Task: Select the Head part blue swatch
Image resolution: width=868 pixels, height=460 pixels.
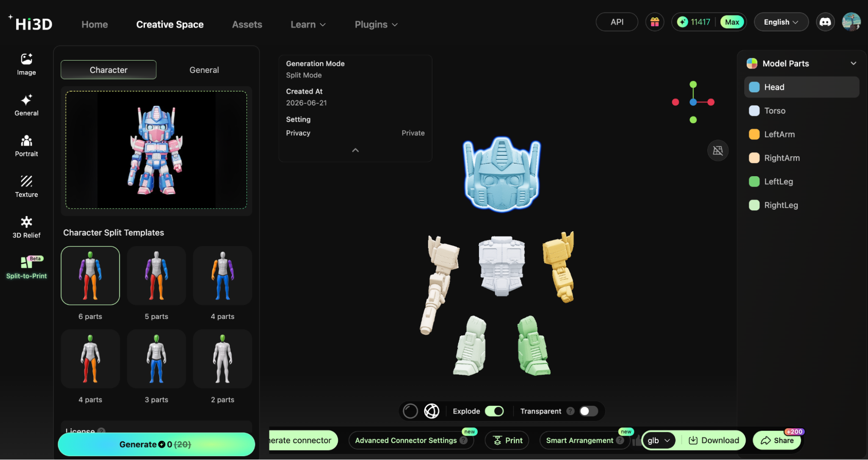Action: (x=754, y=87)
